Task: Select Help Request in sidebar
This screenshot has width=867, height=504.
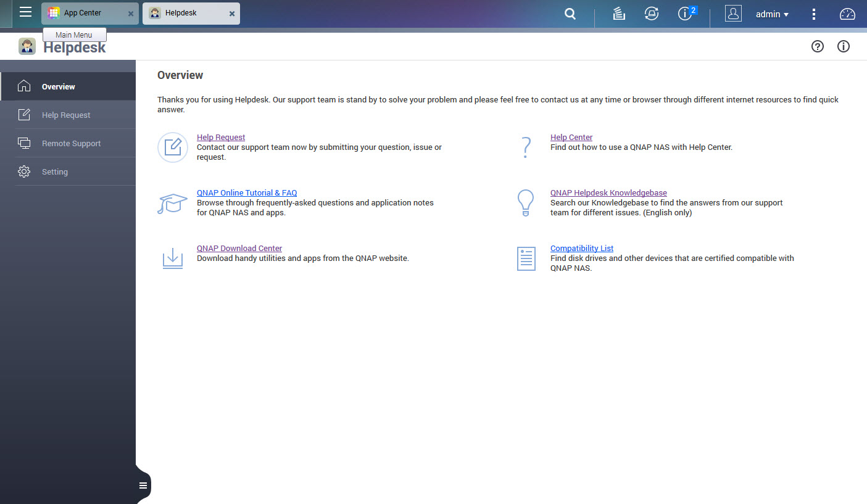Action: [66, 115]
